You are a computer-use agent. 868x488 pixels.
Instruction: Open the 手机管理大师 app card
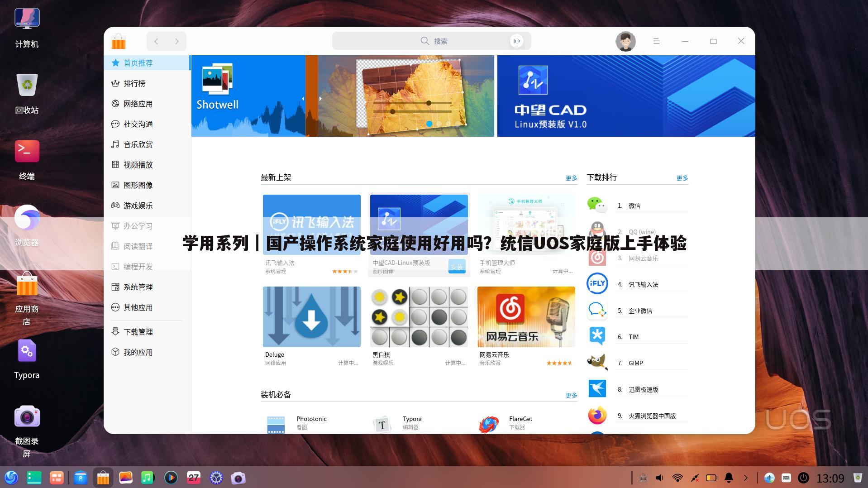coord(526,234)
